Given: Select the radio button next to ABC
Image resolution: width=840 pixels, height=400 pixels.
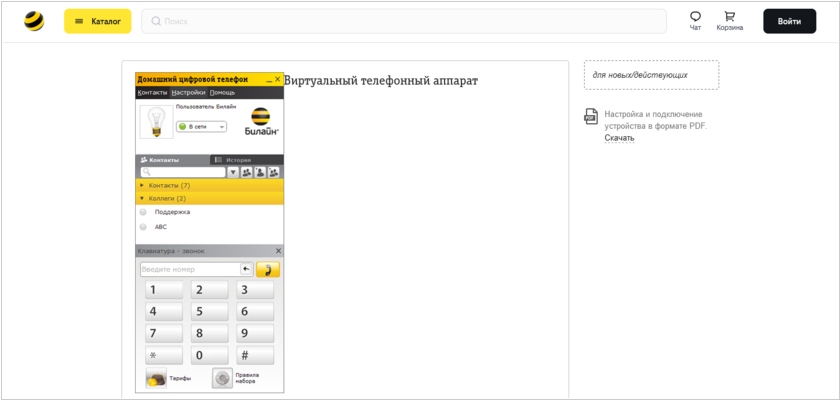Looking at the screenshot, I should (144, 227).
